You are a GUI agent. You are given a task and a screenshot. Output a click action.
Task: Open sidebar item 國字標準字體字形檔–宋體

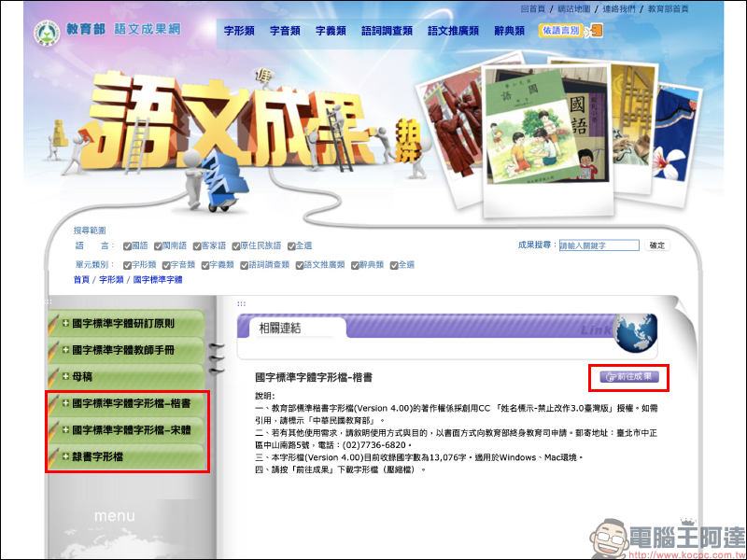click(127, 430)
